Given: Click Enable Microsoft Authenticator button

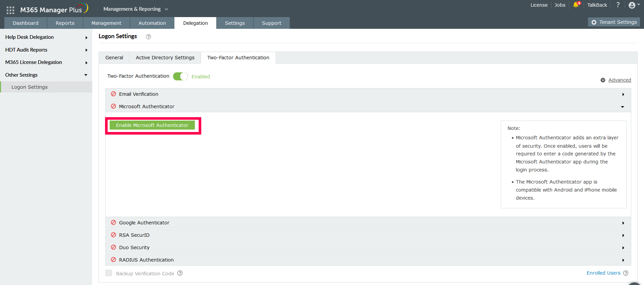Looking at the screenshot, I should [x=152, y=125].
